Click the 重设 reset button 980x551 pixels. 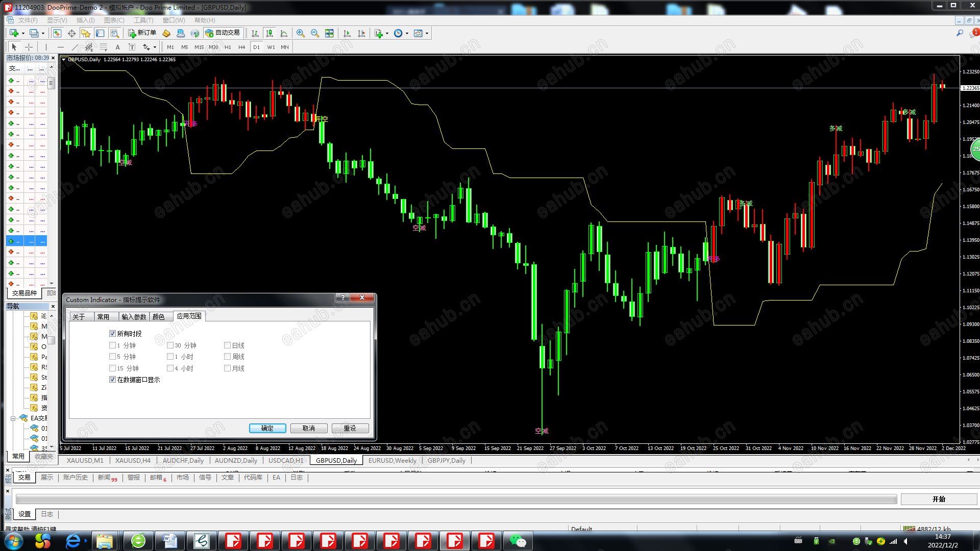(x=350, y=428)
